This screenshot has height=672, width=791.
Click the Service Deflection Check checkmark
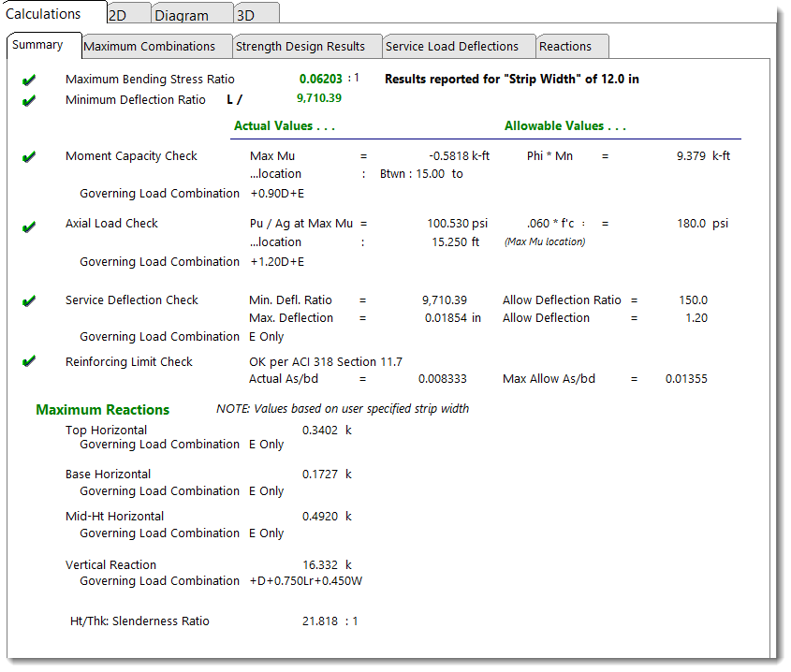pyautogui.click(x=29, y=301)
